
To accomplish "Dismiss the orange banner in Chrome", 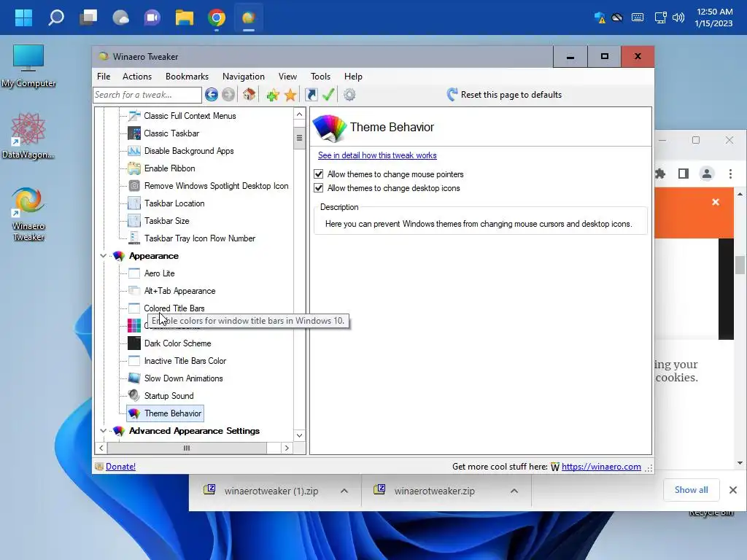I will click(716, 203).
